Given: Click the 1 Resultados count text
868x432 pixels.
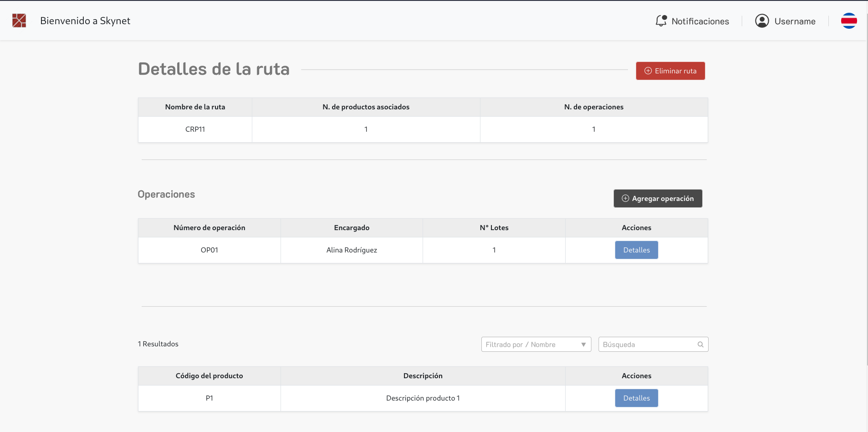Looking at the screenshot, I should pos(158,344).
